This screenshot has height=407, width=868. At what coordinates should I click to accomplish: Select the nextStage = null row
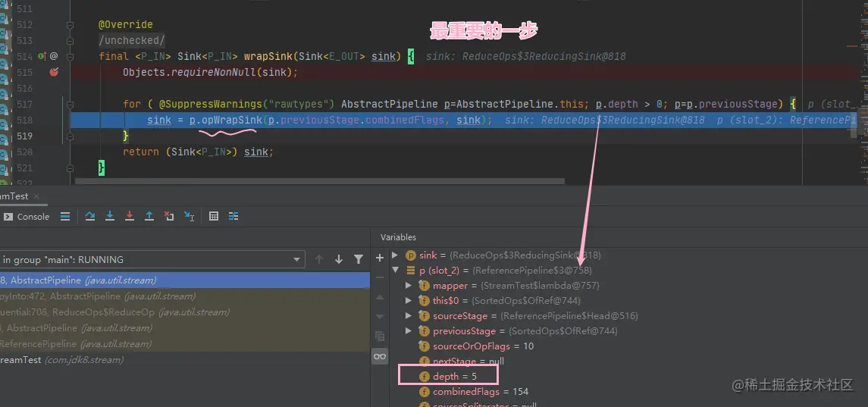coord(462,361)
